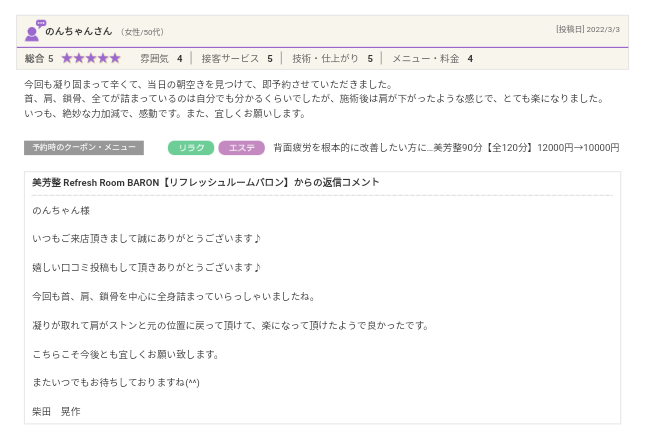Click the 投稿日 2022/3/3 date
651x447 pixels.
[x=587, y=29]
